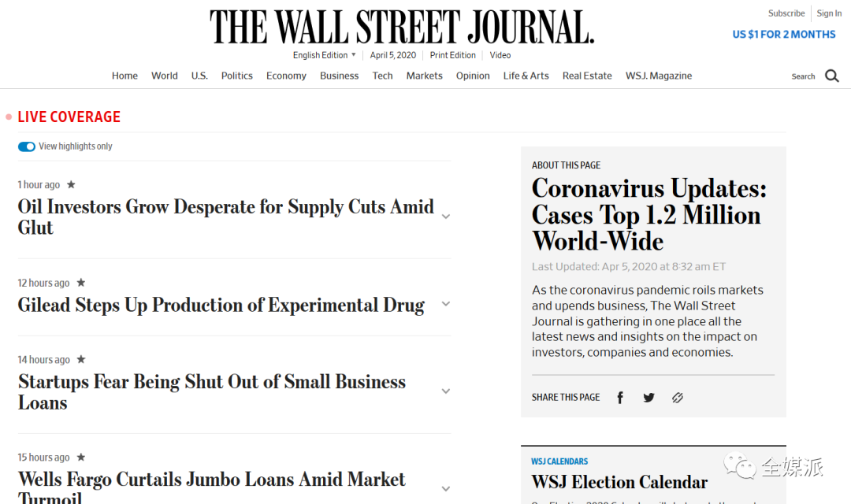Image resolution: width=851 pixels, height=504 pixels.
Task: Click the search magnifying glass icon
Action: tap(831, 76)
